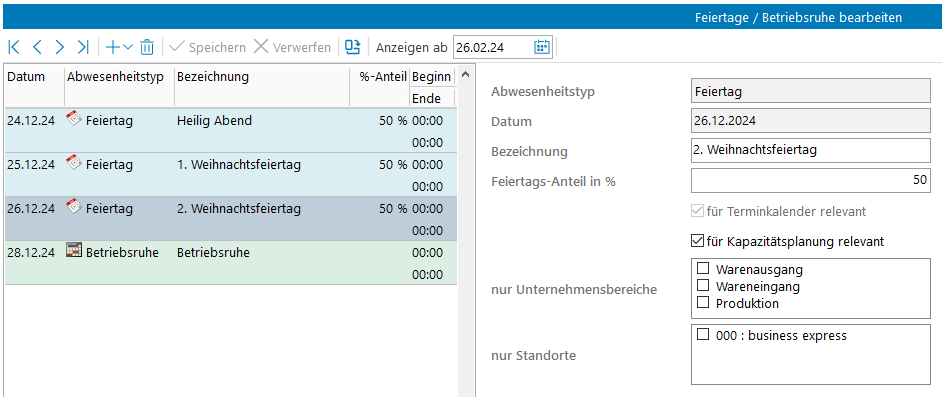Check the Produktion checkbox

(x=702, y=302)
